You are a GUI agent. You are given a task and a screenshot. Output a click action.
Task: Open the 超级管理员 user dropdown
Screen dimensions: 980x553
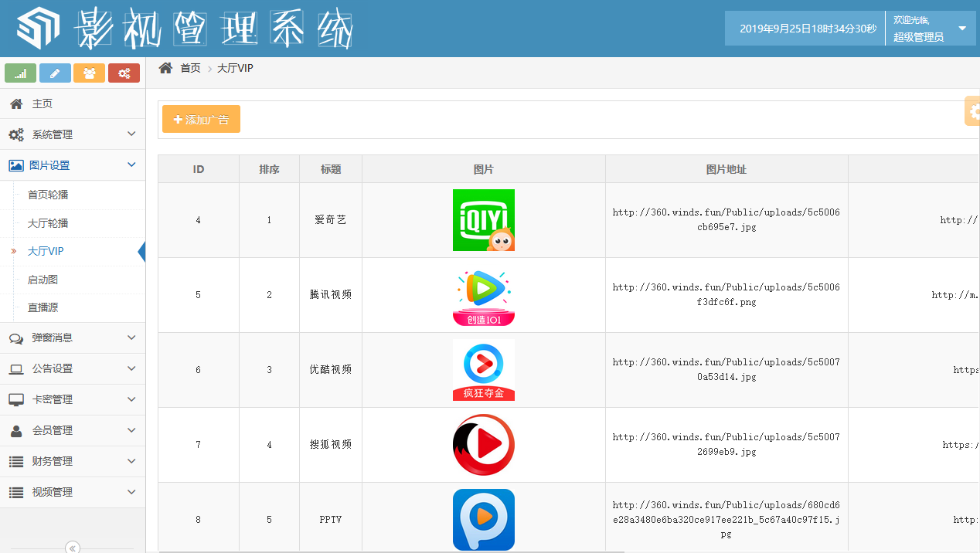(x=930, y=29)
